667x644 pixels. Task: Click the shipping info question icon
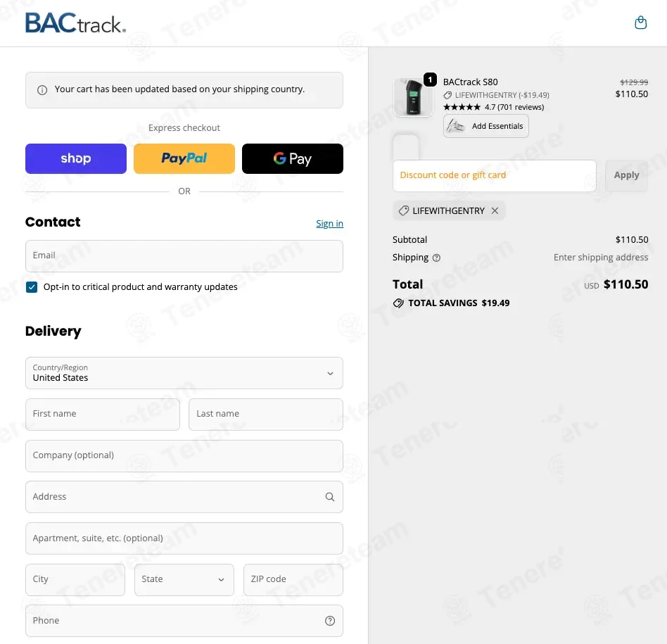tap(436, 258)
